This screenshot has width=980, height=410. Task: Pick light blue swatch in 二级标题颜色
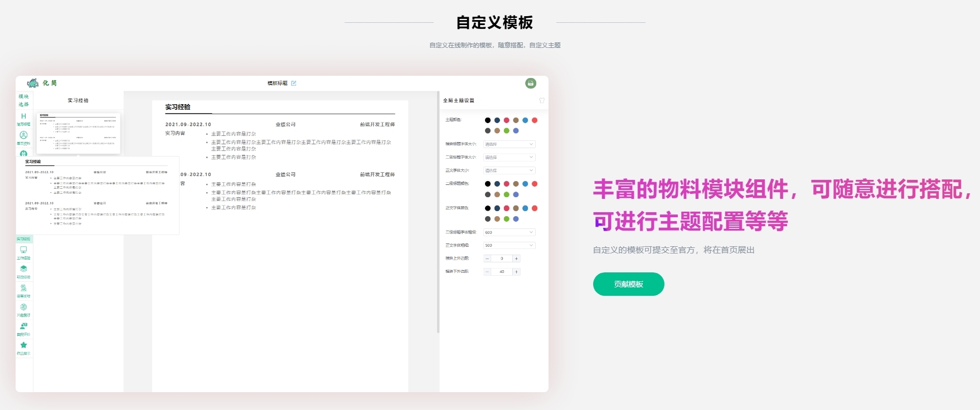click(x=525, y=184)
